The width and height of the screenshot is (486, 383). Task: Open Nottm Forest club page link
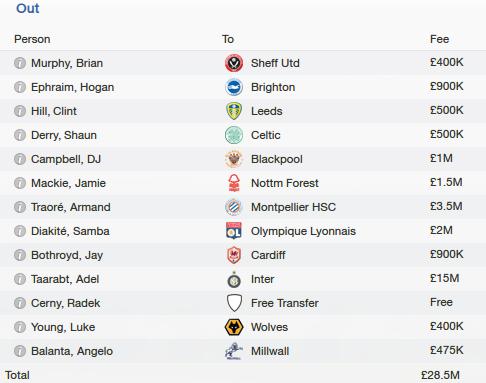point(285,183)
